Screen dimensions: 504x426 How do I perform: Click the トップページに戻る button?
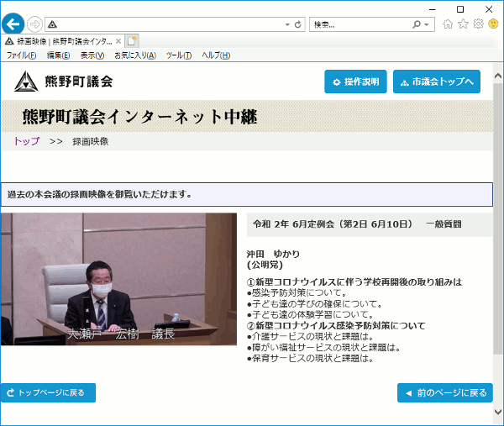[x=48, y=392]
